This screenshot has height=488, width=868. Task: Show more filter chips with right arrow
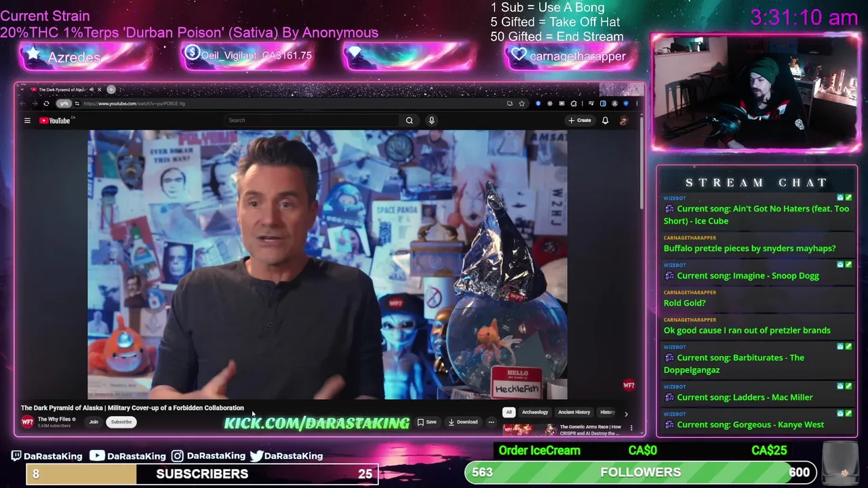pos(626,413)
